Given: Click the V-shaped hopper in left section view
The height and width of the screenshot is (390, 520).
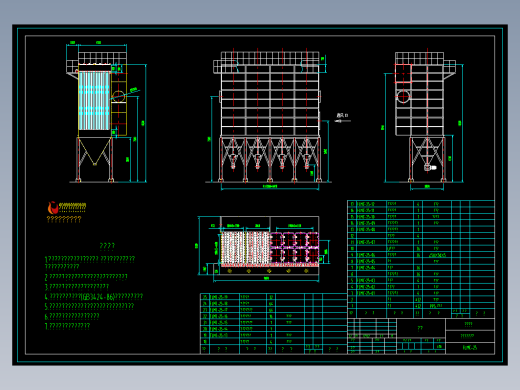Looking at the screenshot, I should click(x=95, y=151).
